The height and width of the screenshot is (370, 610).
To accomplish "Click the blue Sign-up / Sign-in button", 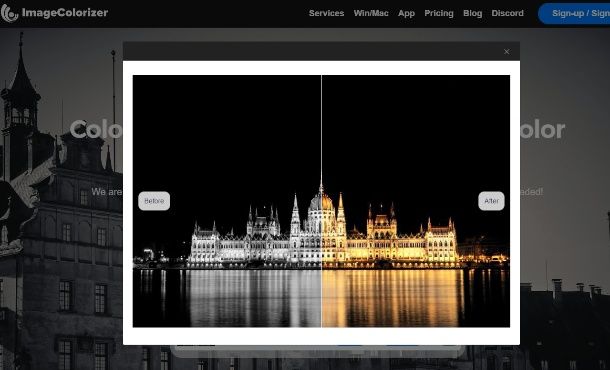I will (x=574, y=14).
